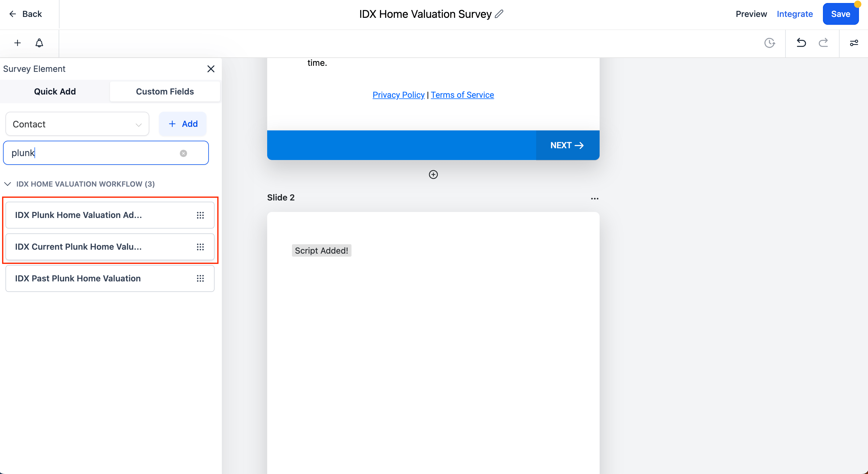Switch to the Quick Add tab
Viewport: 868px width, 474px height.
pyautogui.click(x=55, y=91)
